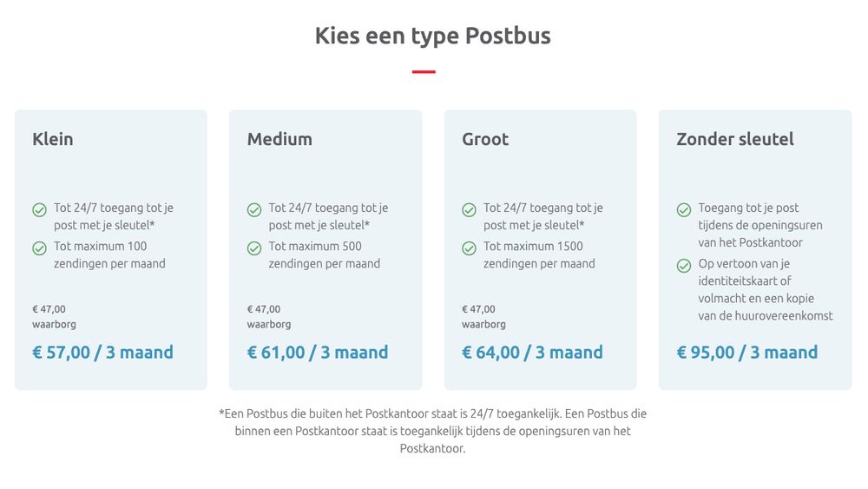Click the € 61,00 / 3 maand price

point(318,353)
